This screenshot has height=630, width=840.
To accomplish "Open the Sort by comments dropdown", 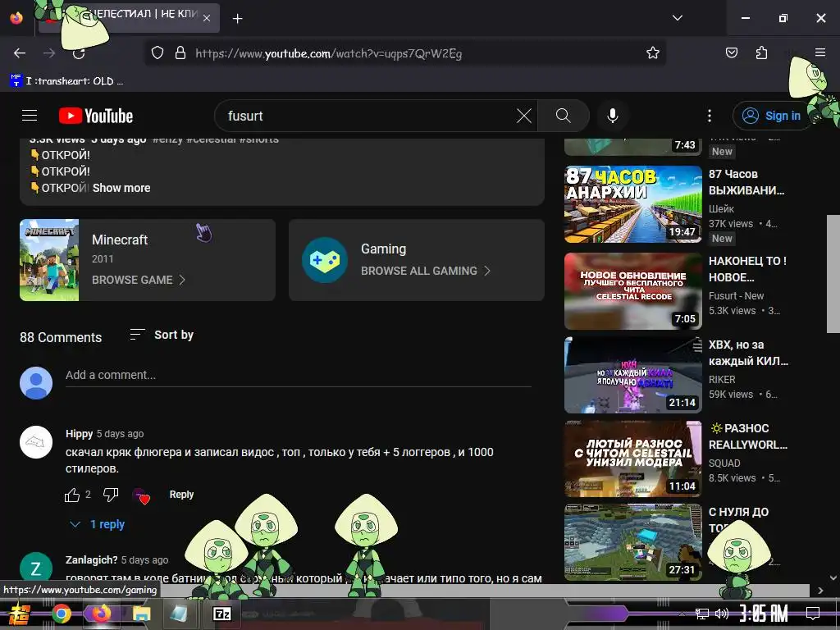I will [x=162, y=335].
